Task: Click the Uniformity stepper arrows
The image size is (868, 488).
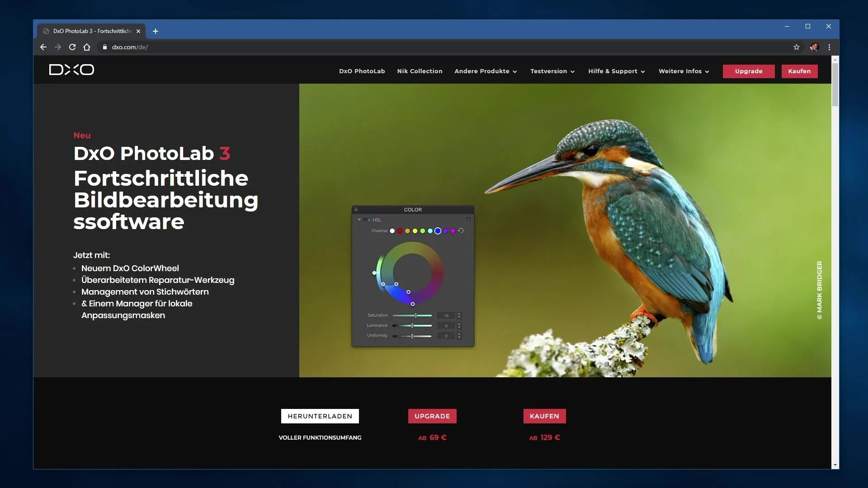Action: 459,336
